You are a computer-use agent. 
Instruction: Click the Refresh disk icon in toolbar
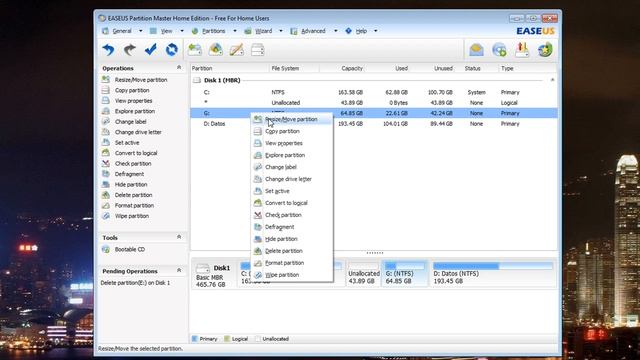tap(172, 50)
